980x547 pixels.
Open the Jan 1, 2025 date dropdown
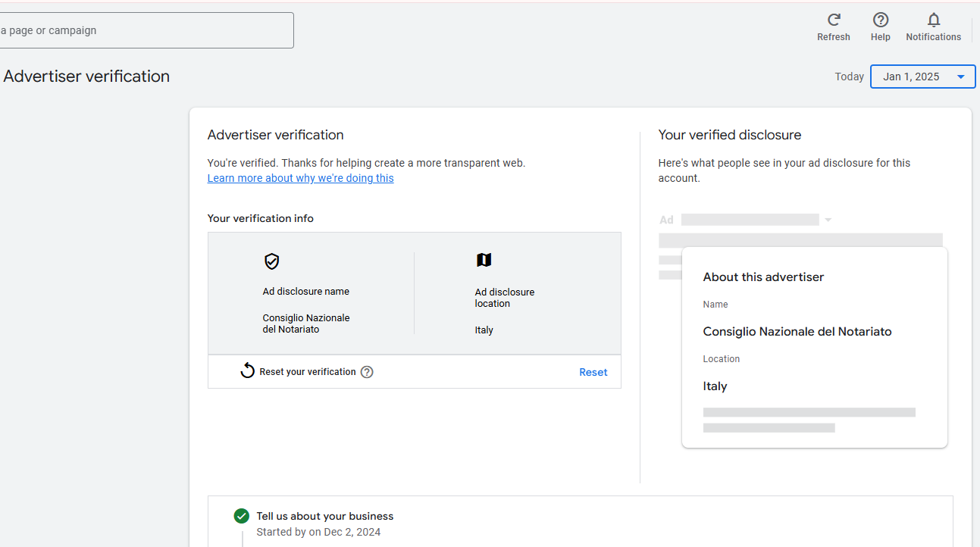tap(922, 77)
